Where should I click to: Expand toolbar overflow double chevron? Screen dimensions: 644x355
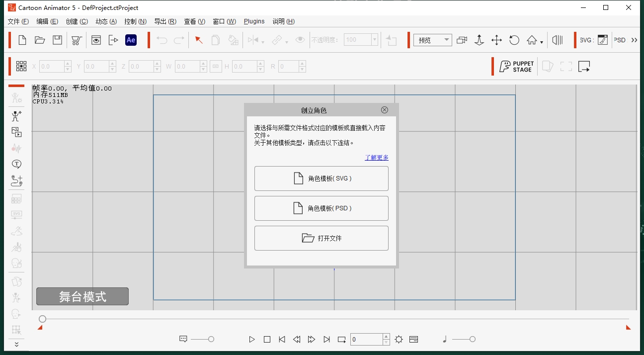[x=634, y=40]
